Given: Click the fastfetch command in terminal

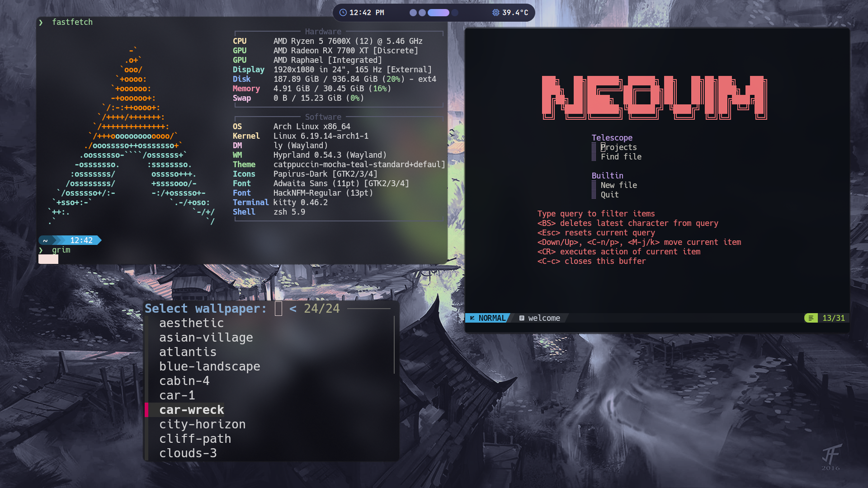Looking at the screenshot, I should click(72, 22).
